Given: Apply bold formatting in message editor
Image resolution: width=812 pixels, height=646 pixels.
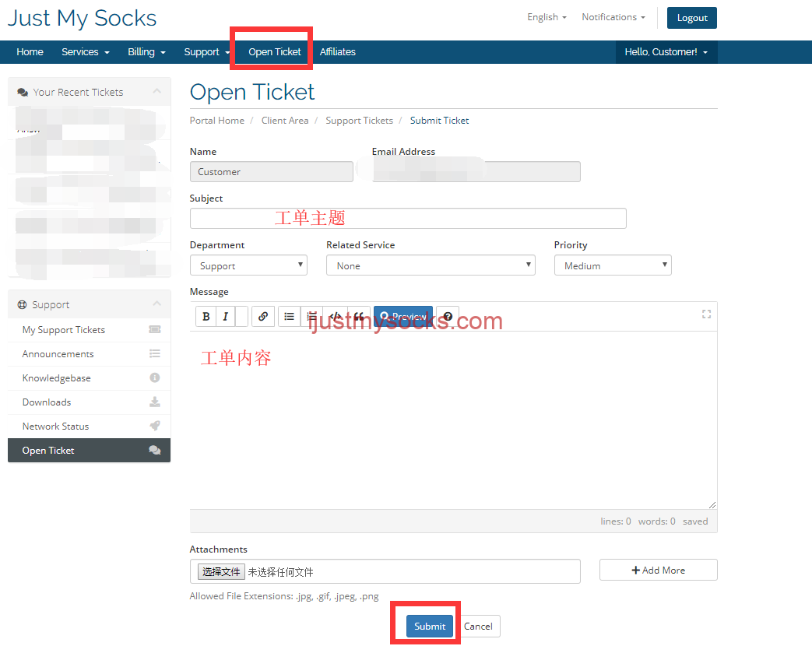Looking at the screenshot, I should click(206, 316).
